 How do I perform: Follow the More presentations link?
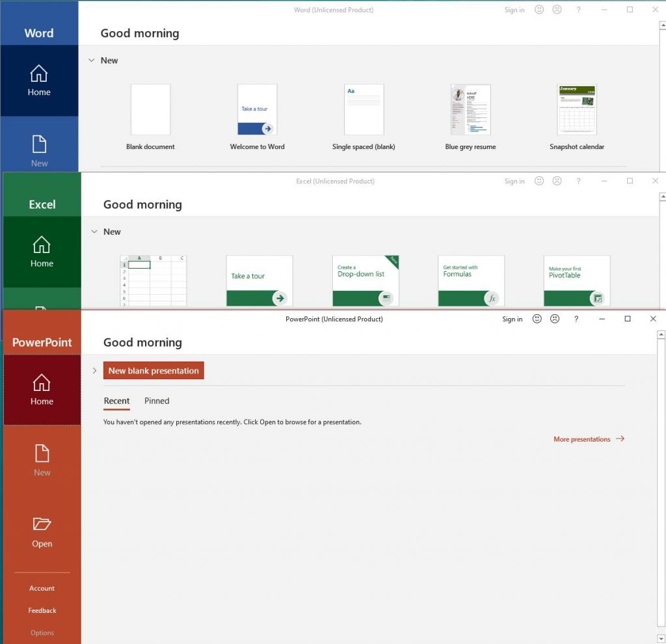589,439
